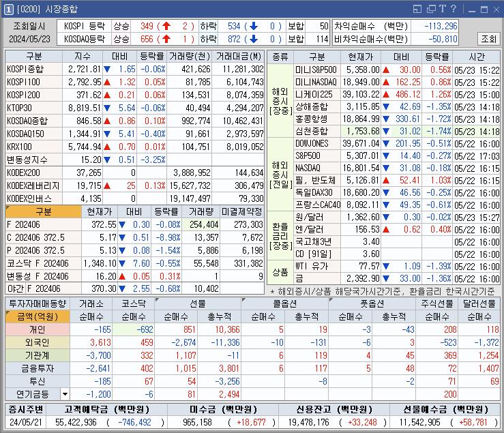The height and width of the screenshot is (433, 504).
Task: Select the P 202406 372.5 put option row
Action: tap(44, 250)
